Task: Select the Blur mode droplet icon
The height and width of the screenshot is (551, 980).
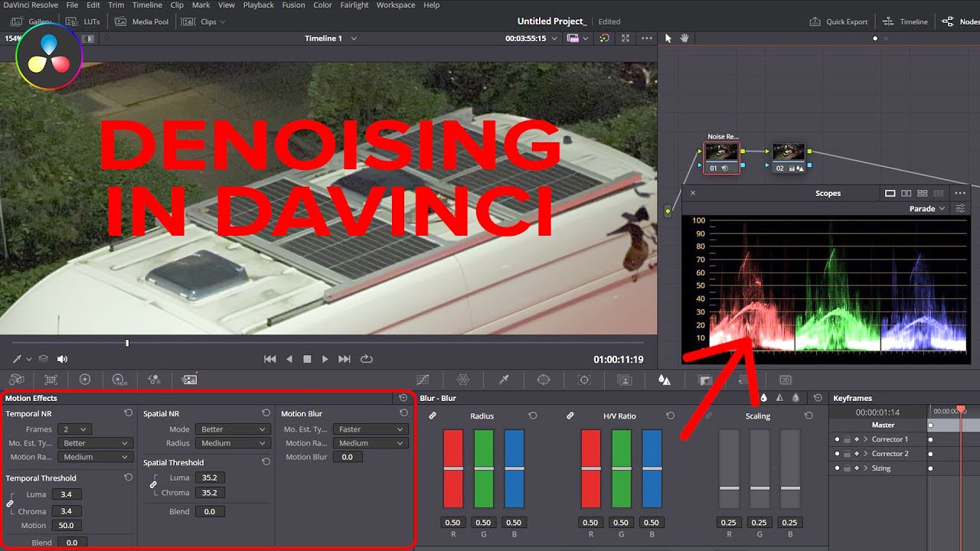Action: (763, 398)
